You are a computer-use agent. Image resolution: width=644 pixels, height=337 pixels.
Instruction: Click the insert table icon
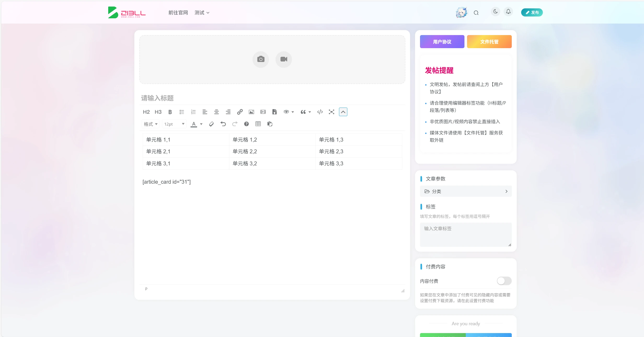tap(258, 124)
